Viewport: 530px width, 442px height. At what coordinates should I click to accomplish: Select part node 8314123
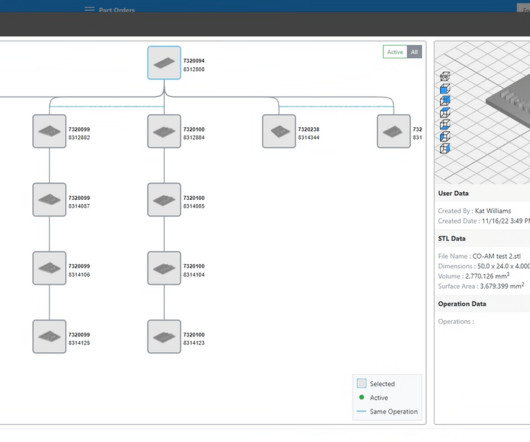(164, 337)
